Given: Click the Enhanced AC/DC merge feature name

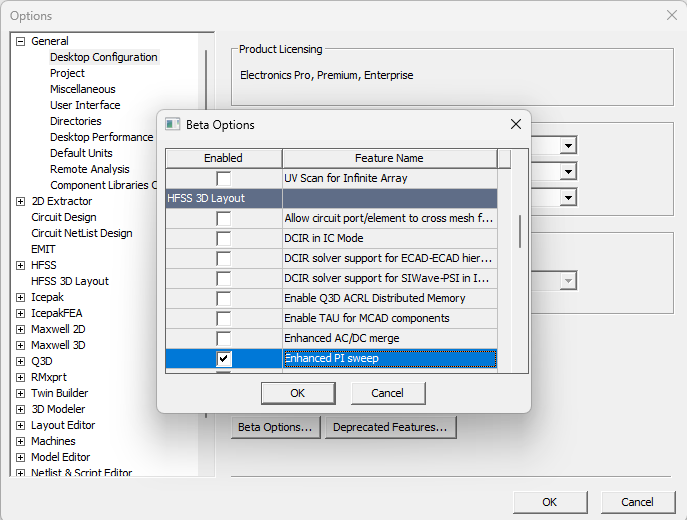Looking at the screenshot, I should point(342,338).
